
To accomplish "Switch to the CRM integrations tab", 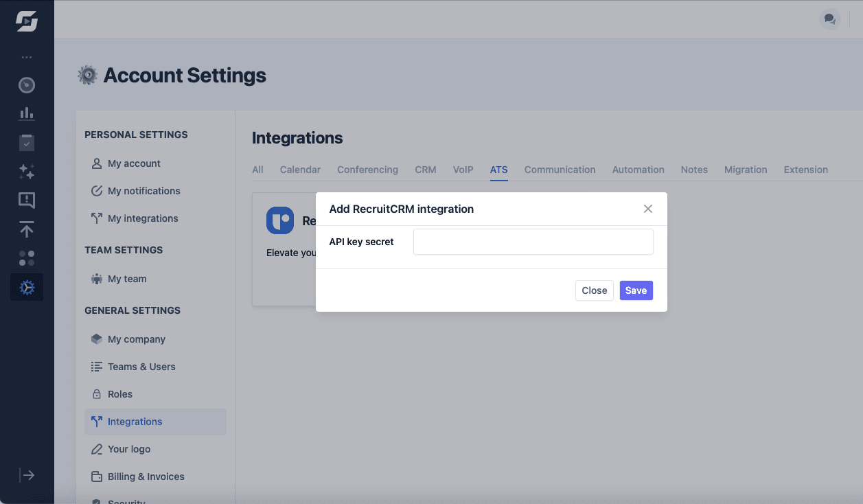I will coord(425,169).
